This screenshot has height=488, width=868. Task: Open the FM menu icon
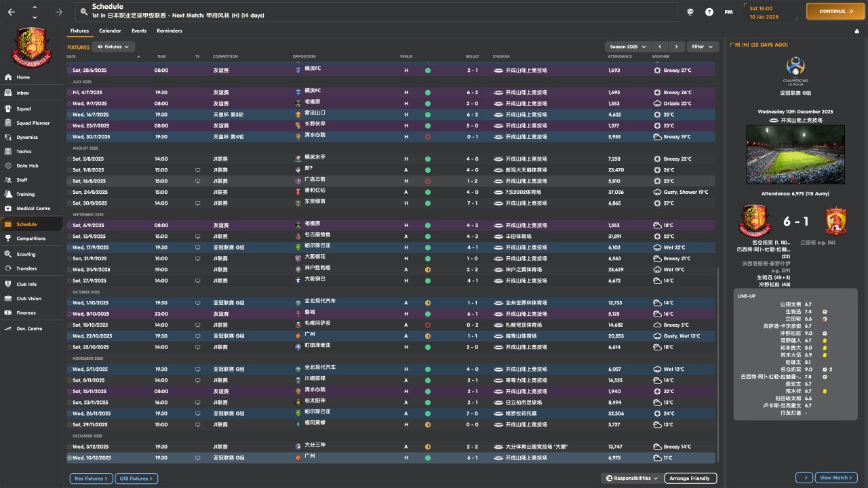(728, 12)
